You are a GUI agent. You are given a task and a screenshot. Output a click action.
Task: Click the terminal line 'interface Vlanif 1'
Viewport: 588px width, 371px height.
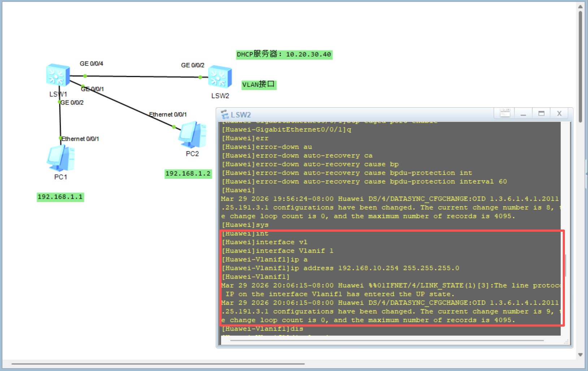click(x=278, y=251)
